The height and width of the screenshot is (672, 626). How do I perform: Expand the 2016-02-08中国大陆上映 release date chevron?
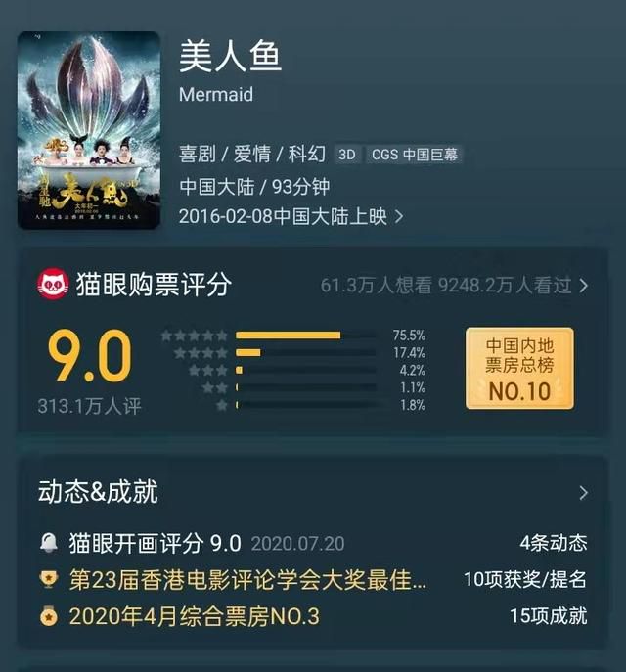pyautogui.click(x=399, y=217)
